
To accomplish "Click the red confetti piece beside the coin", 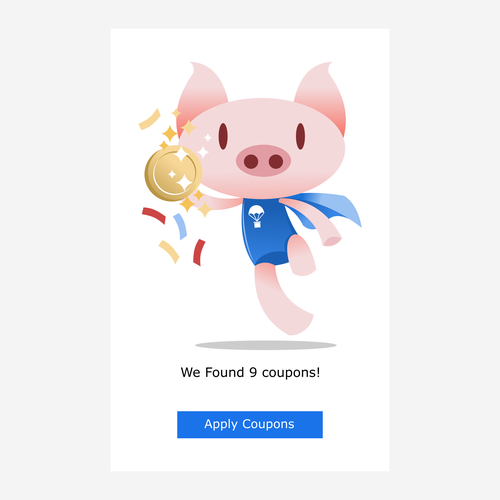I will (x=154, y=215).
